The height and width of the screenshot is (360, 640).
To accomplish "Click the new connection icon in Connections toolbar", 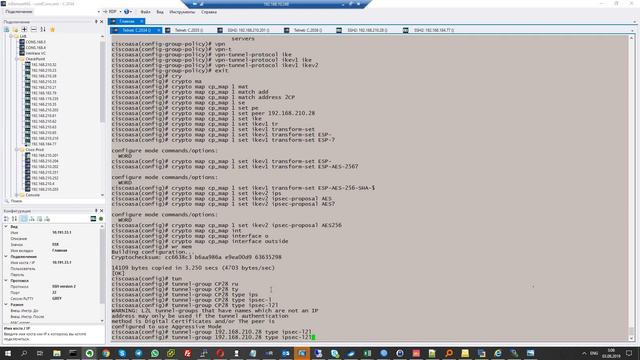I will coord(7,29).
